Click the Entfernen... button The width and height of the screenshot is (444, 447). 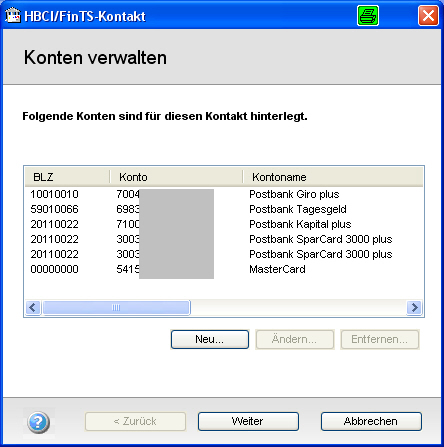point(380,339)
